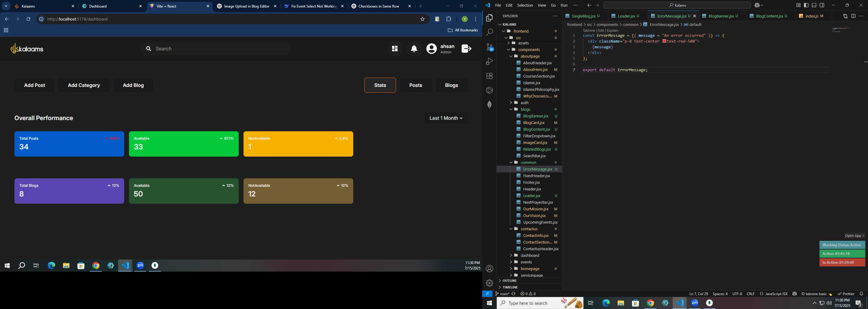Open BlogCard.jsx in the Explorer
Screen dimensions: 868x309
pyautogui.click(x=533, y=123)
